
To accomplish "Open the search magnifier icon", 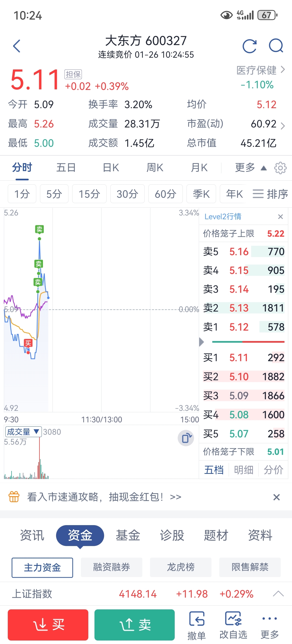I will tap(276, 46).
